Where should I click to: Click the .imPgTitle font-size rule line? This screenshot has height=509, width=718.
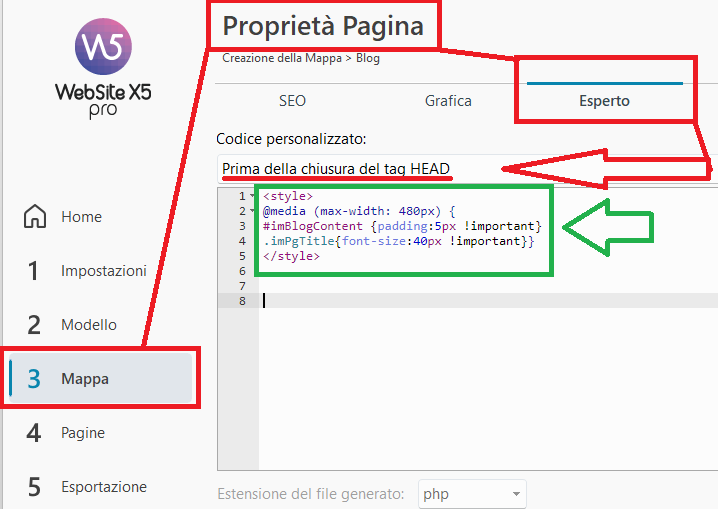click(x=399, y=242)
